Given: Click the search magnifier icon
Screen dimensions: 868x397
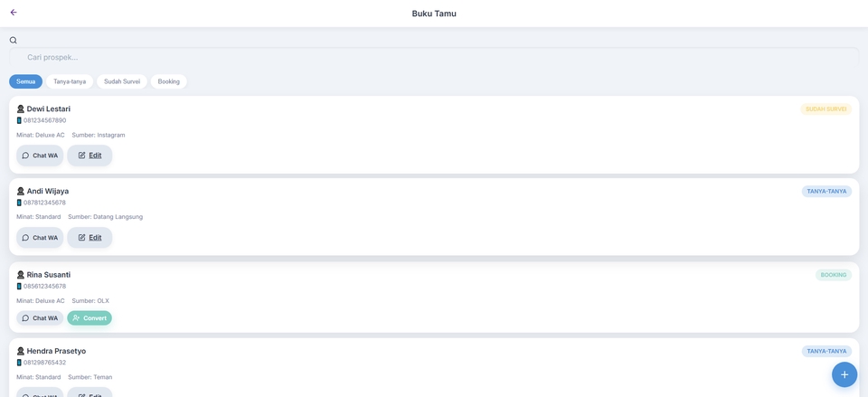Looking at the screenshot, I should click(x=14, y=40).
